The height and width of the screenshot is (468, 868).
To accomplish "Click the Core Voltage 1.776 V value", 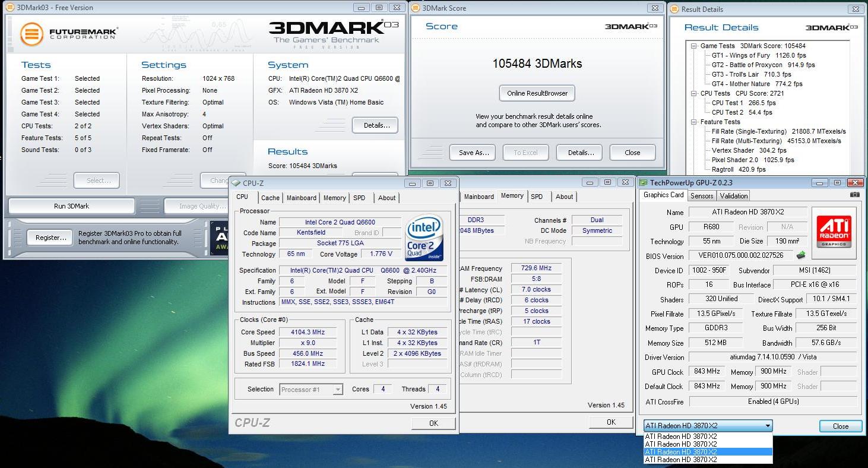I will pos(381,254).
